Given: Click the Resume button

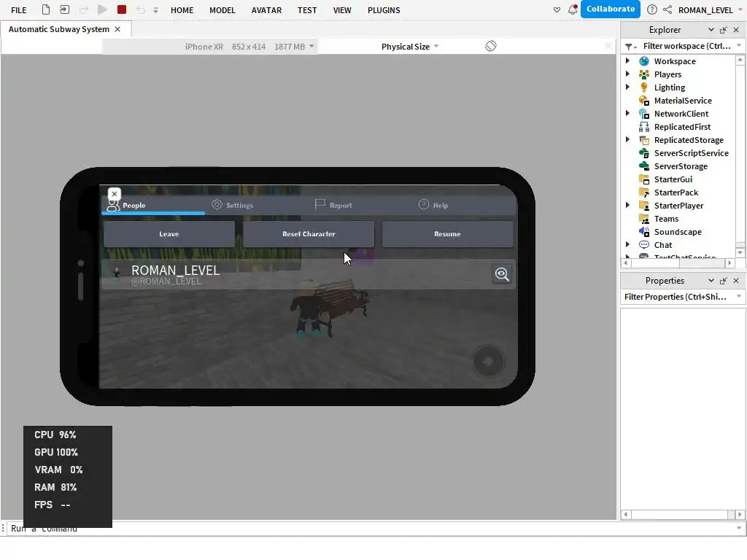Looking at the screenshot, I should click(447, 234).
